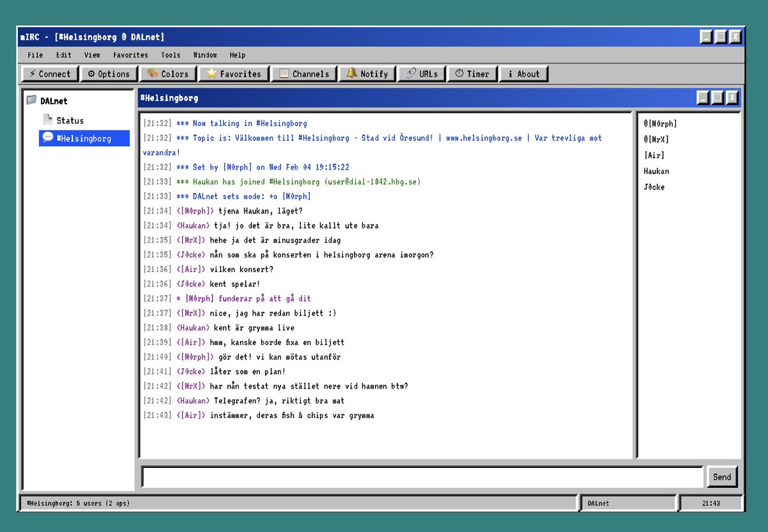Click the 21:43 clock in status bar

(x=711, y=503)
